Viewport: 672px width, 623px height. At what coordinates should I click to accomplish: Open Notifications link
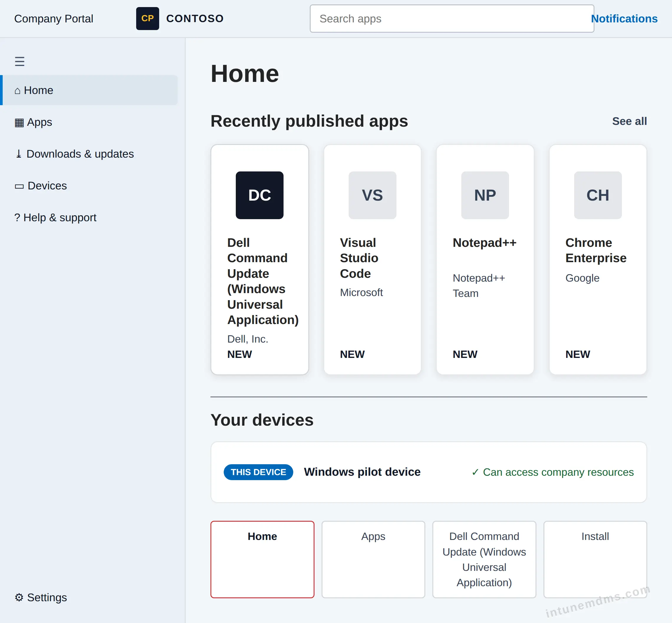tap(624, 19)
